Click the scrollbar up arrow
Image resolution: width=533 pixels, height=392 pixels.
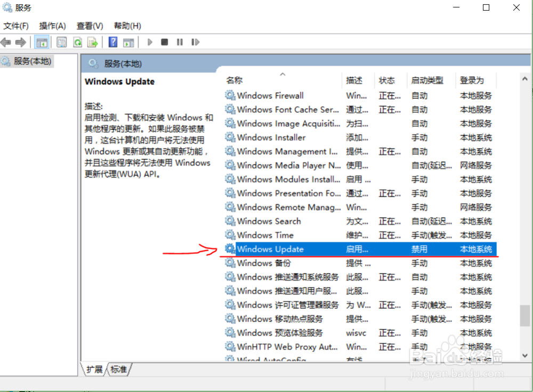click(x=525, y=79)
